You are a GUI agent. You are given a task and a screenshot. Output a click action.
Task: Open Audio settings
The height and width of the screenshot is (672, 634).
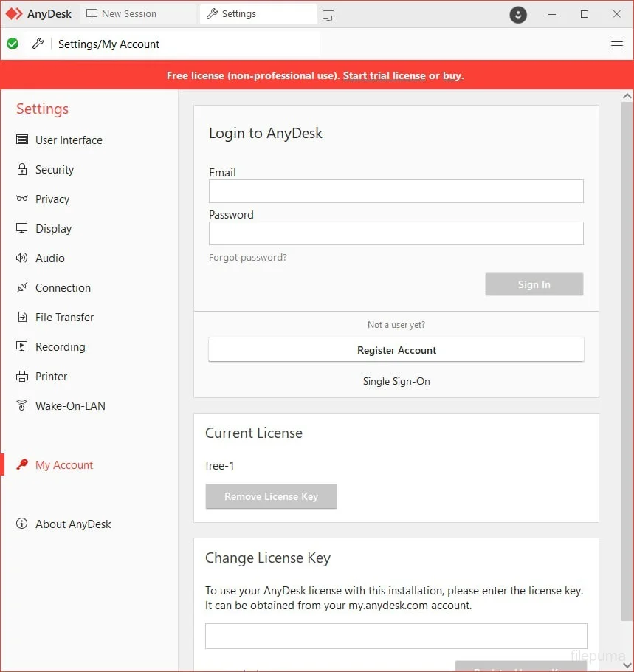50,258
